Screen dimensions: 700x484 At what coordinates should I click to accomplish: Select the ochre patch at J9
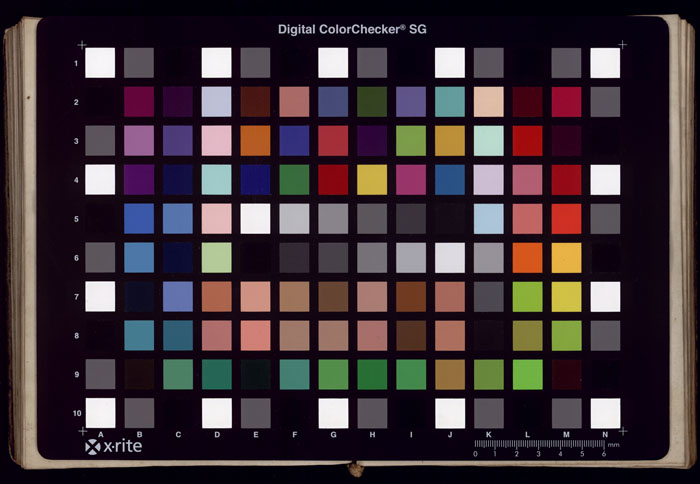[x=450, y=374]
